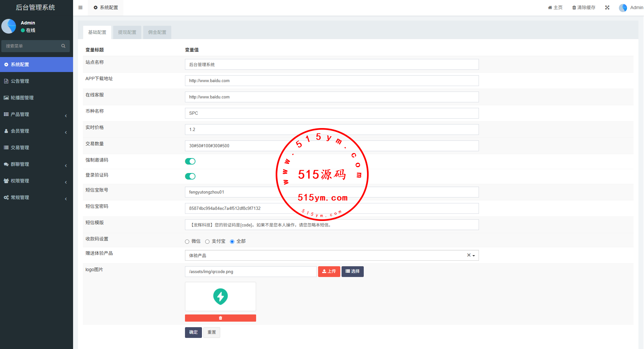Switch to the 提现配置 tab
This screenshot has height=349, width=644.
click(127, 32)
